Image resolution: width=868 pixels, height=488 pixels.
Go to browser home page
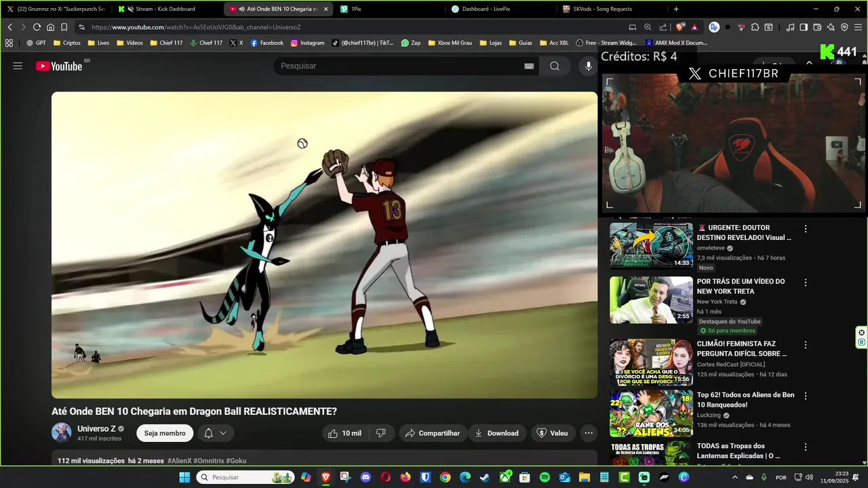click(x=50, y=27)
